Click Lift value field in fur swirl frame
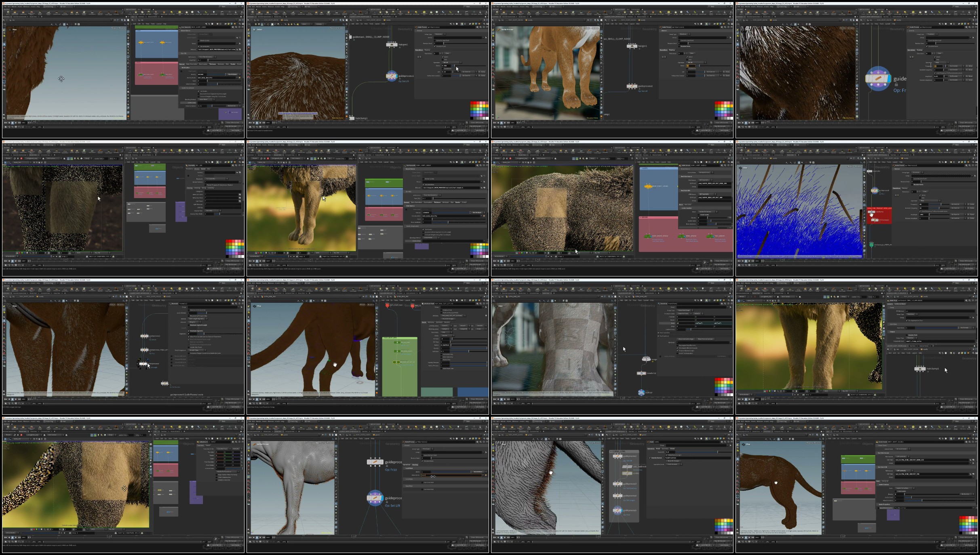 coord(447,72)
